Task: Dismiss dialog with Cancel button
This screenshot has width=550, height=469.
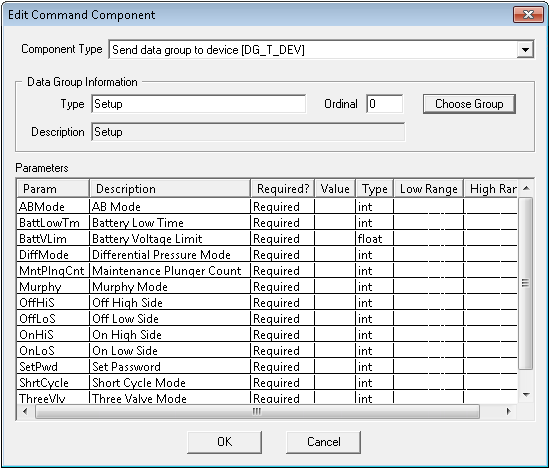Action: (323, 442)
